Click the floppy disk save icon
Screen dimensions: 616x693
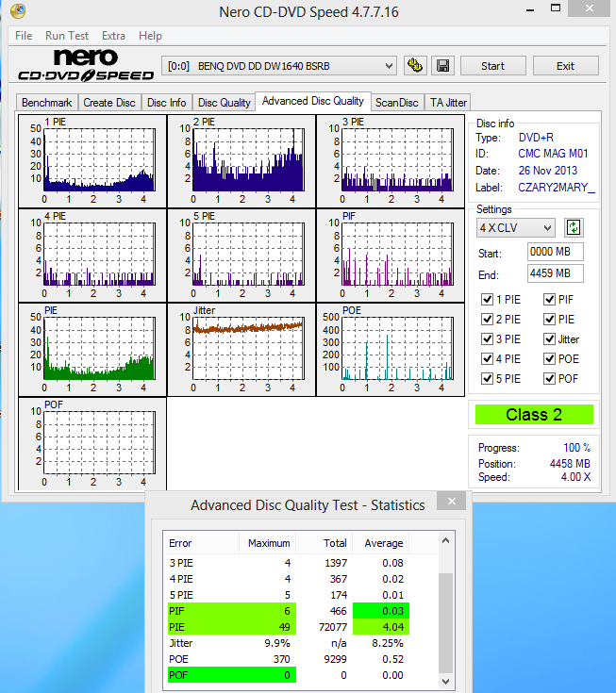(442, 66)
